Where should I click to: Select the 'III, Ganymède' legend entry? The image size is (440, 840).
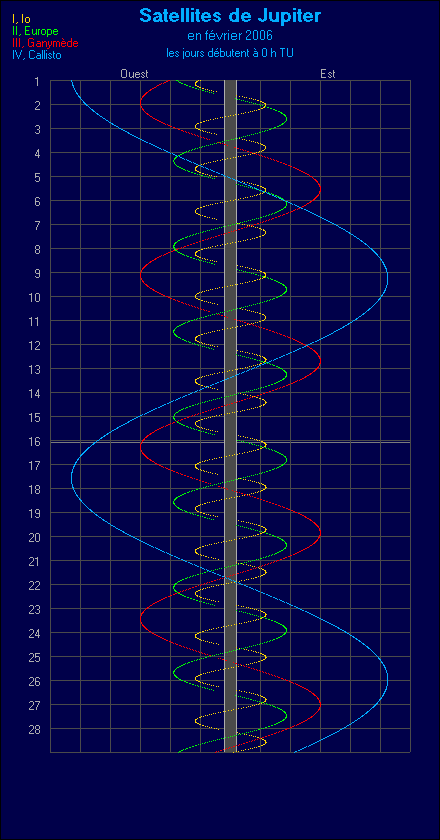[45, 42]
